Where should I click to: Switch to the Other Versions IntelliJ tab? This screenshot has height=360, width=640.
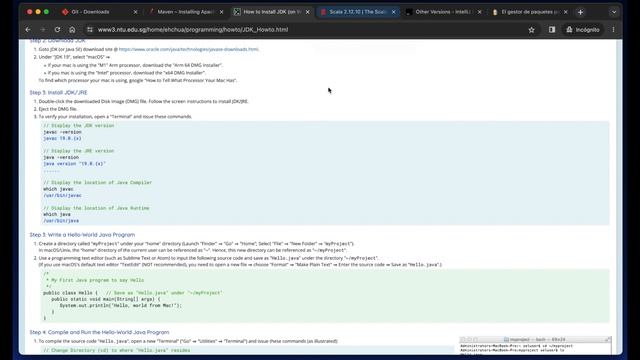pyautogui.click(x=444, y=12)
